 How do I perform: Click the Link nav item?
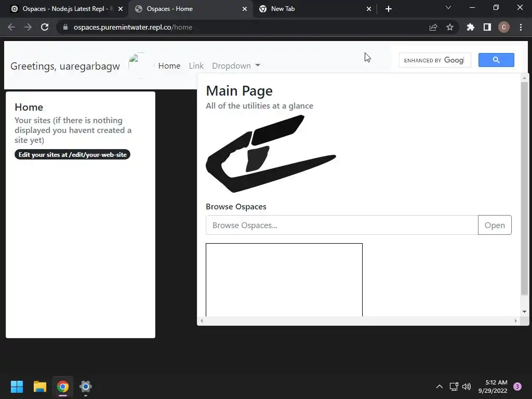tap(196, 66)
